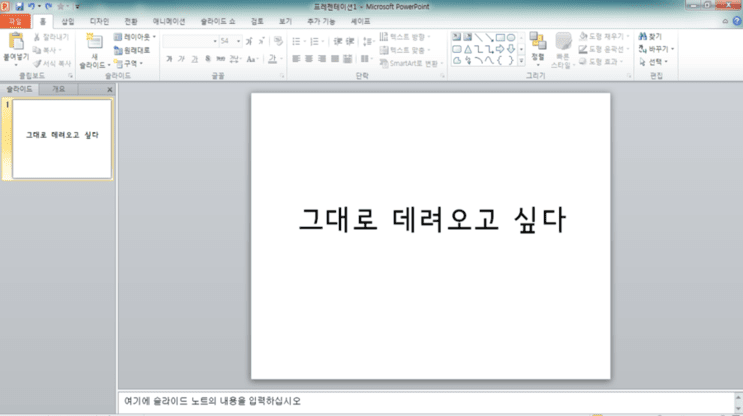Screen dimensions: 743x416
Task: Click the Save icon in quick access toolbar
Action: [x=19, y=7]
